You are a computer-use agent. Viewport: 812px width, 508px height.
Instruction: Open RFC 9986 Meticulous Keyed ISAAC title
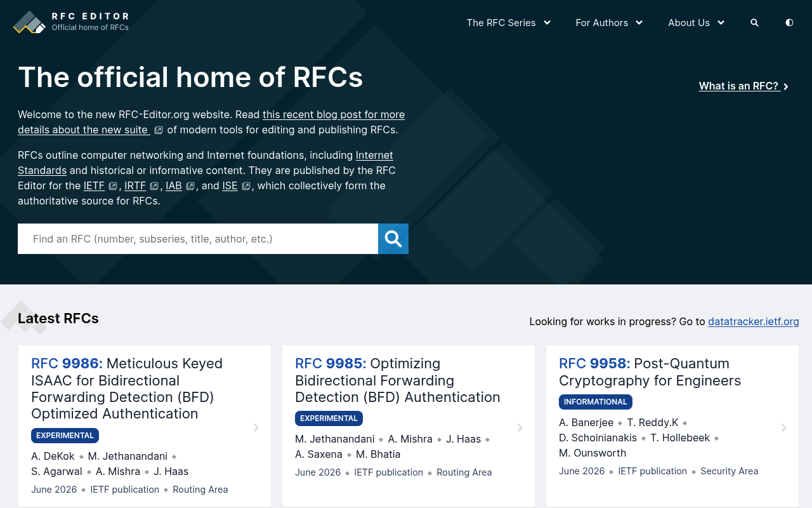(127, 389)
